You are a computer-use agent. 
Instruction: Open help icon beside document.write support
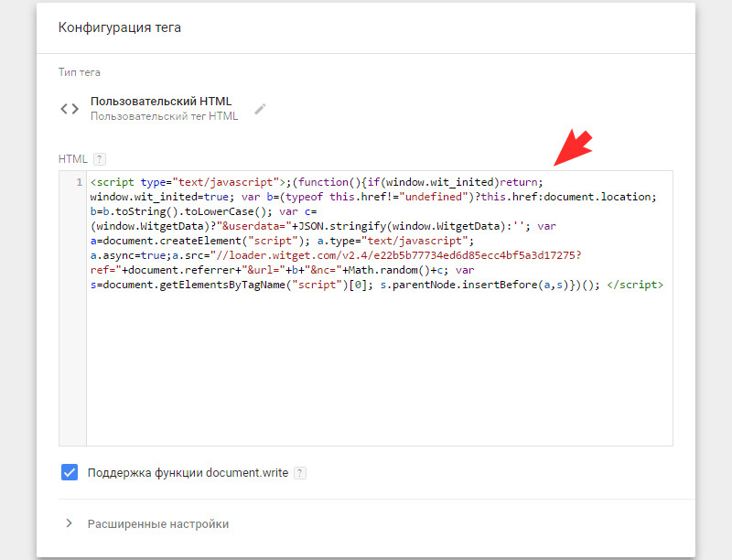point(300,473)
